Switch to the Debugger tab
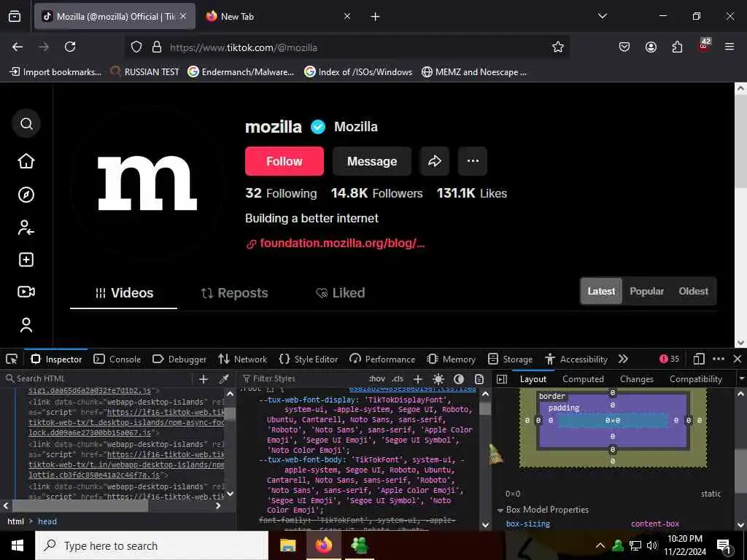The image size is (747, 560). (x=179, y=359)
